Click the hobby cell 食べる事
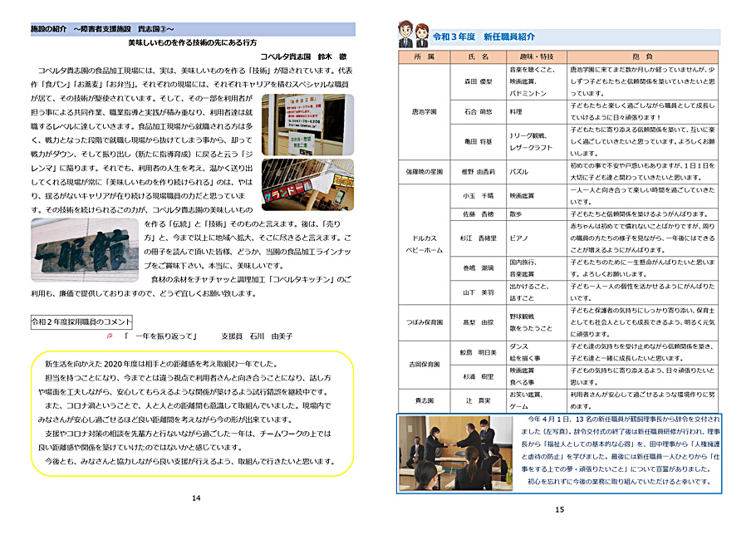Image resolution: width=756 pixels, height=535 pixels. [x=522, y=383]
